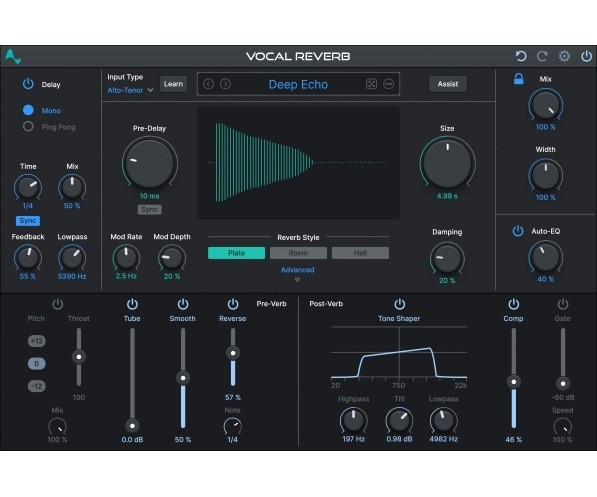Select the Mono delay mode
This screenshot has width=597, height=497.
28,110
